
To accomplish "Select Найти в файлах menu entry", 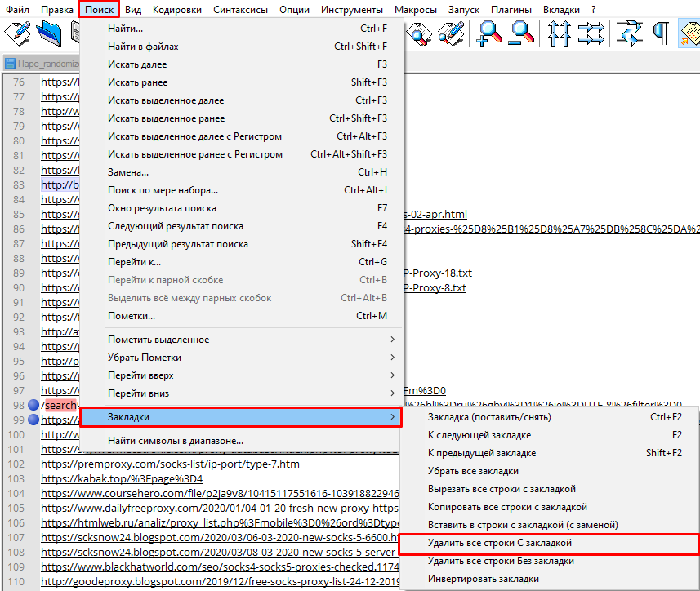I will click(143, 47).
